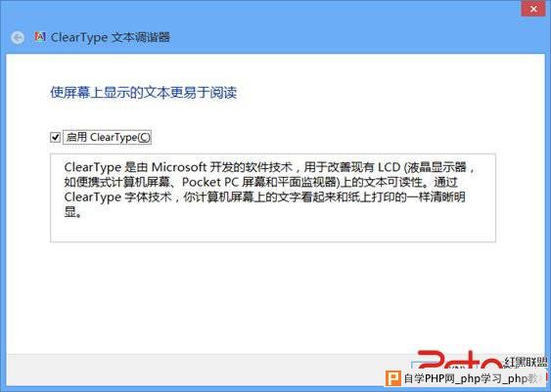The height and width of the screenshot is (392, 551).
Task: Click the heading 使屏幕上显示的文本更易于阅读
Action: [x=143, y=93]
